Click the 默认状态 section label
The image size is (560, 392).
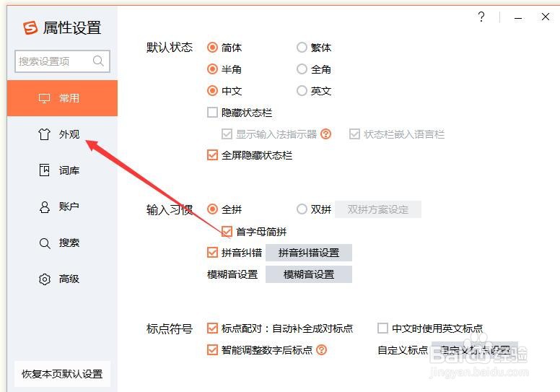[170, 48]
